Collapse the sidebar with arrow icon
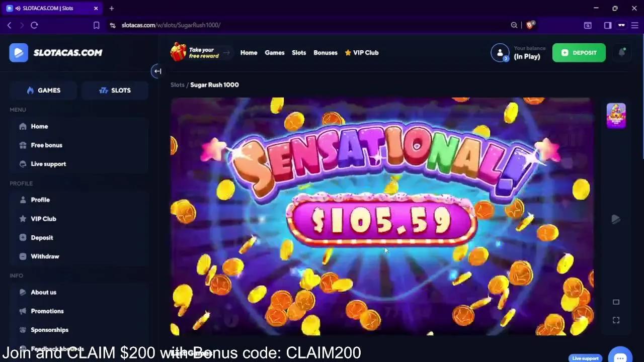The width and height of the screenshot is (644, 362). (157, 71)
